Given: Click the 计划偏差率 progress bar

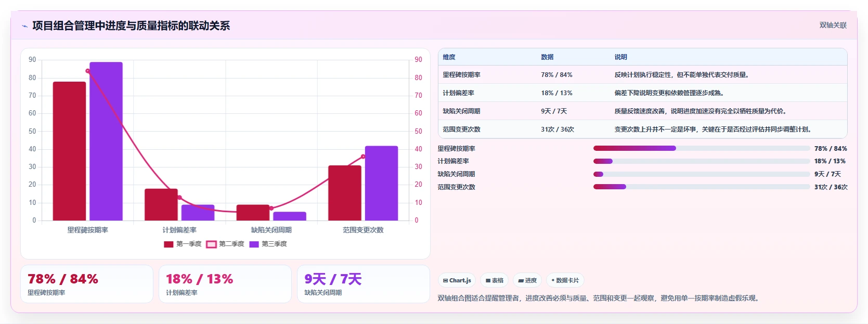Looking at the screenshot, I should click(x=702, y=161).
